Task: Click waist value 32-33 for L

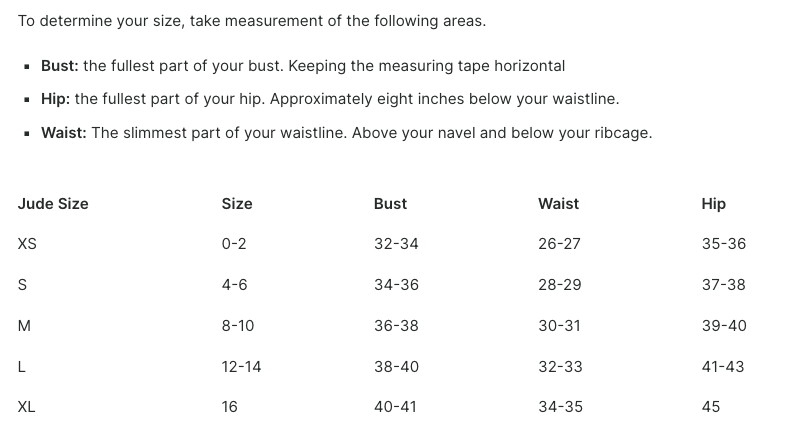Action: coord(560,367)
